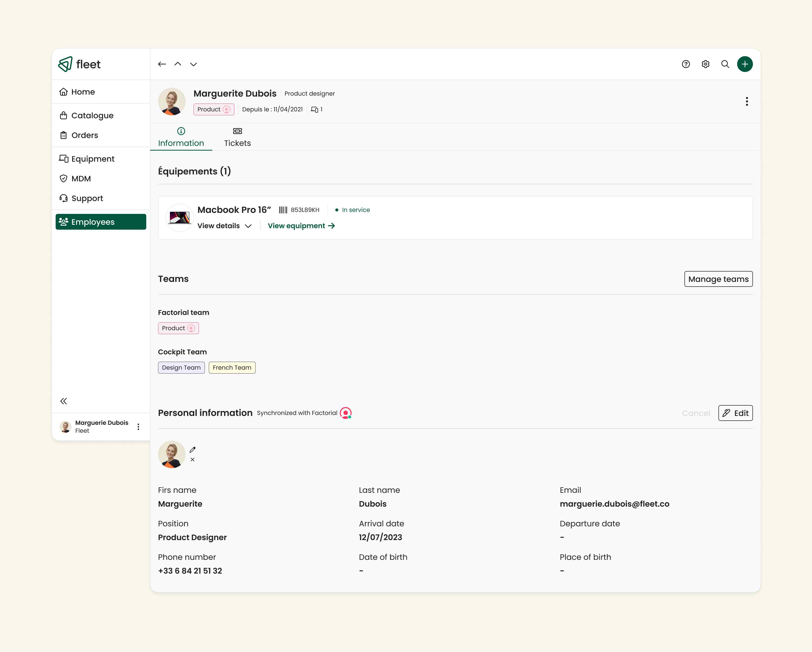Expand the View details dropdown

click(x=225, y=226)
